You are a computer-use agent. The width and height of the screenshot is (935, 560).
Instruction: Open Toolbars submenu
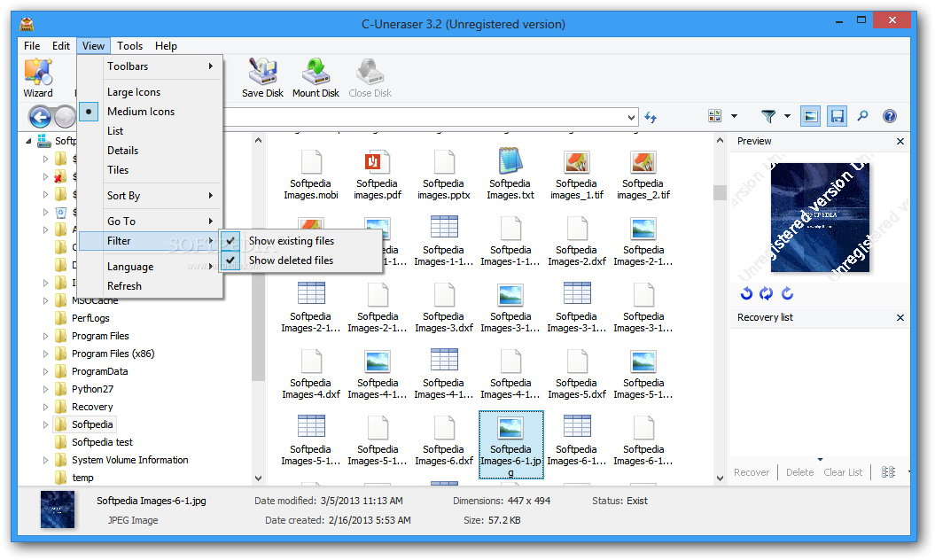click(x=151, y=66)
